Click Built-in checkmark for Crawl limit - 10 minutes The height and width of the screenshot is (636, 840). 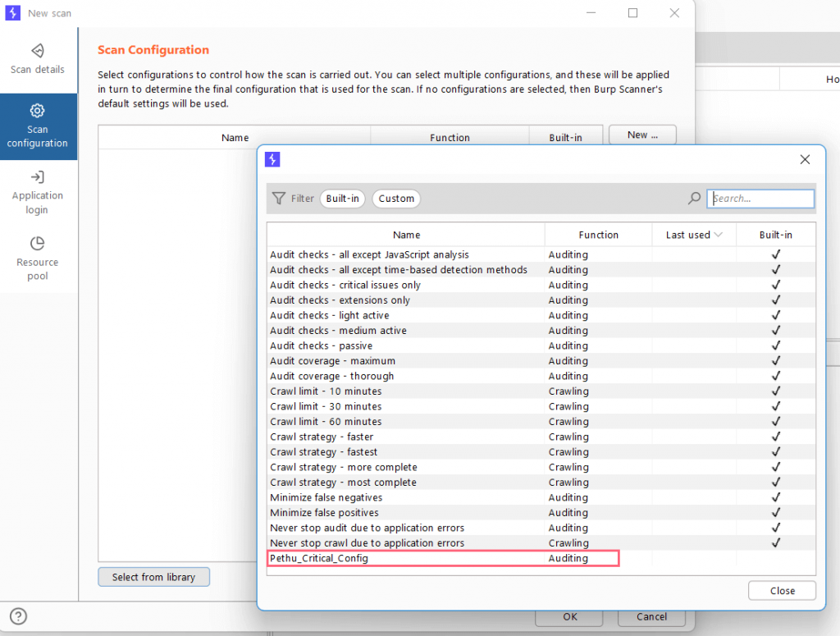pyautogui.click(x=776, y=391)
